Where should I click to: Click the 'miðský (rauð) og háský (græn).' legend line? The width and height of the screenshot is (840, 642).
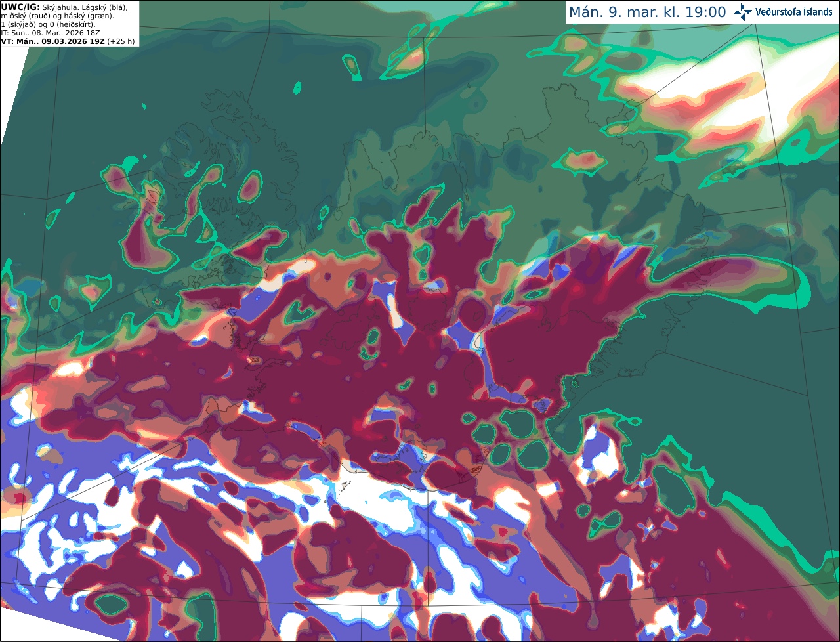pyautogui.click(x=57, y=16)
